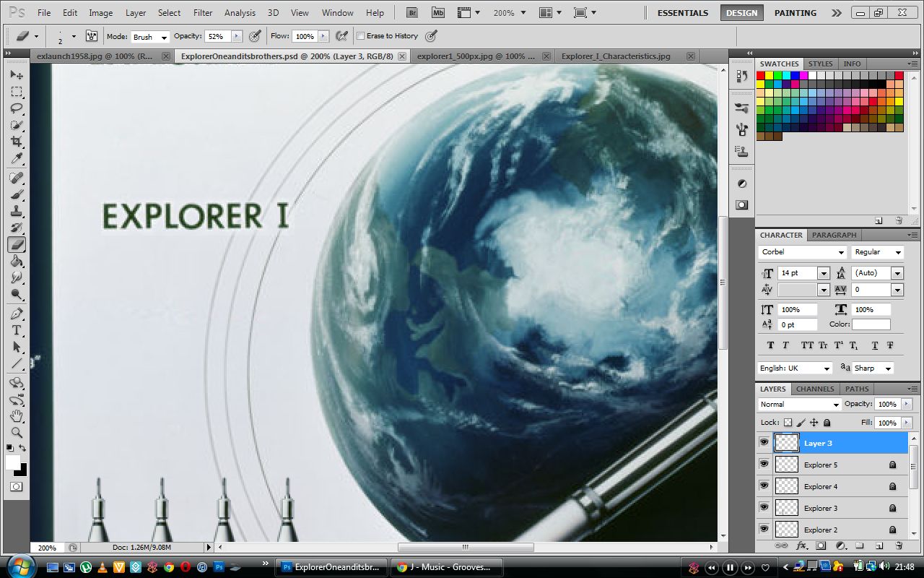Switch to the ESSENTIALS workspace
The height and width of the screenshot is (578, 924).
[683, 12]
